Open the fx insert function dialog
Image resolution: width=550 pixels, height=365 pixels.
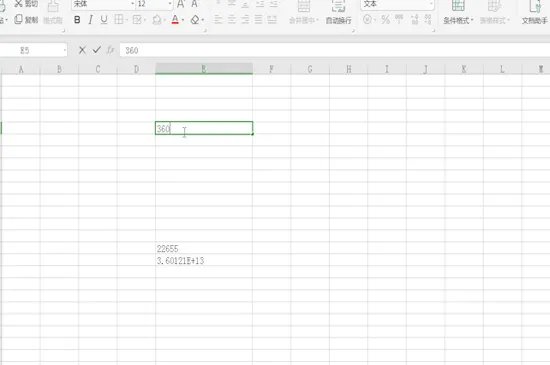click(x=110, y=50)
